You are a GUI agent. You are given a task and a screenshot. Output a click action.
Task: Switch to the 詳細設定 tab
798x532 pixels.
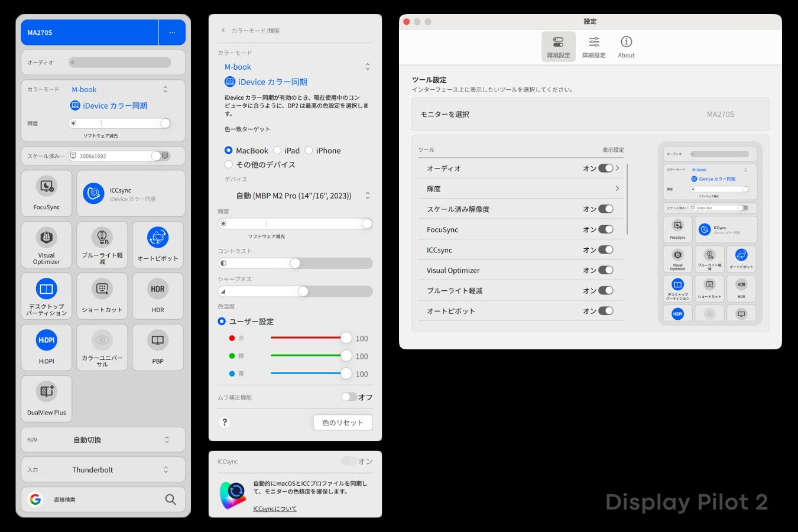593,46
